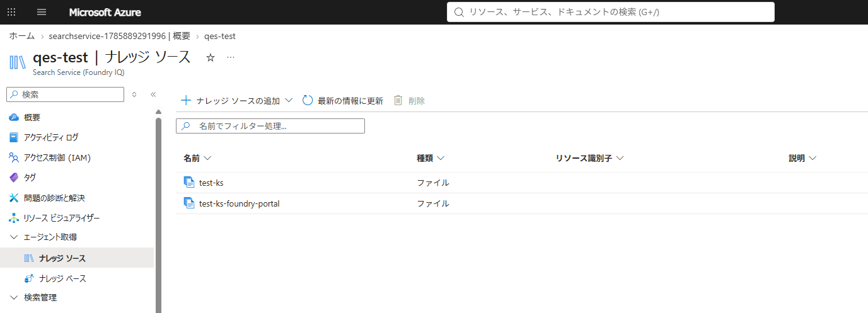Click the 削除 trash button
The image size is (868, 313).
tap(409, 100)
